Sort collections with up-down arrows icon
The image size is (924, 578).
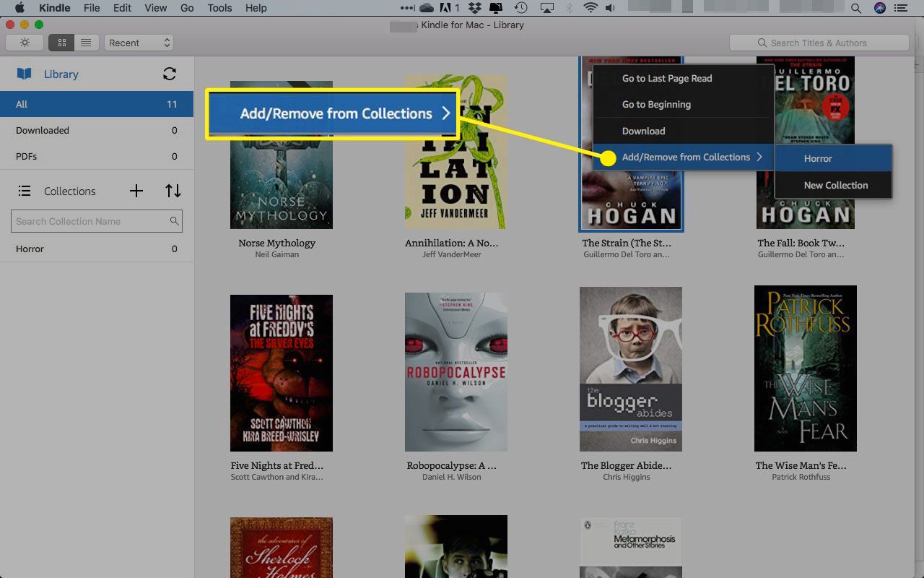point(173,191)
